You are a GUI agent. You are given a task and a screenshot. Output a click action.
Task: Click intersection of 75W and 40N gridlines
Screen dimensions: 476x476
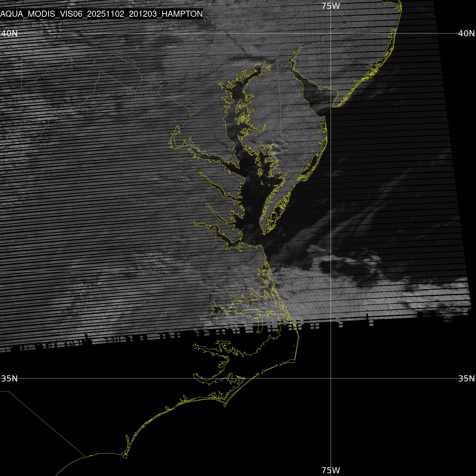coord(331,33)
